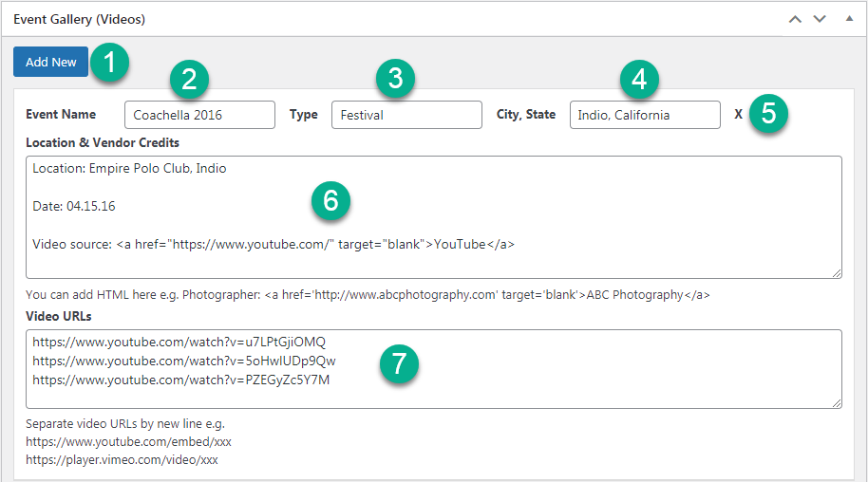Grab the Location & Vendor Credits resize handle
The width and height of the screenshot is (868, 482).
point(837,273)
